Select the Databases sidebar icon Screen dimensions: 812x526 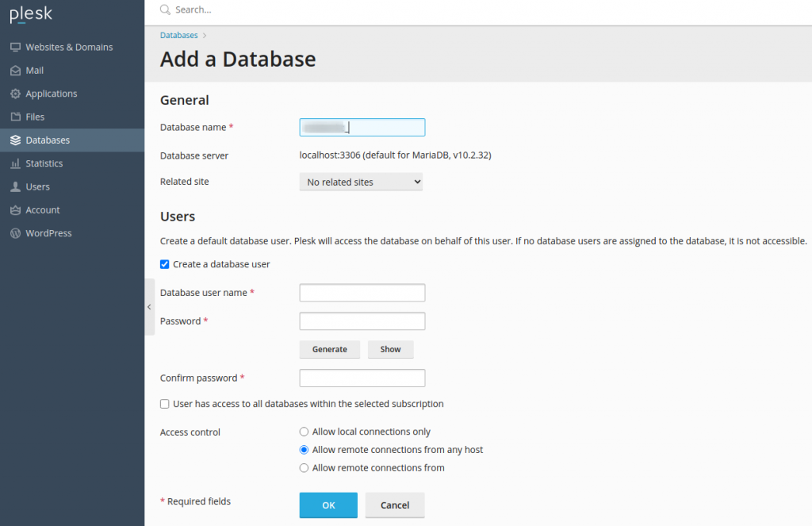[x=16, y=140]
